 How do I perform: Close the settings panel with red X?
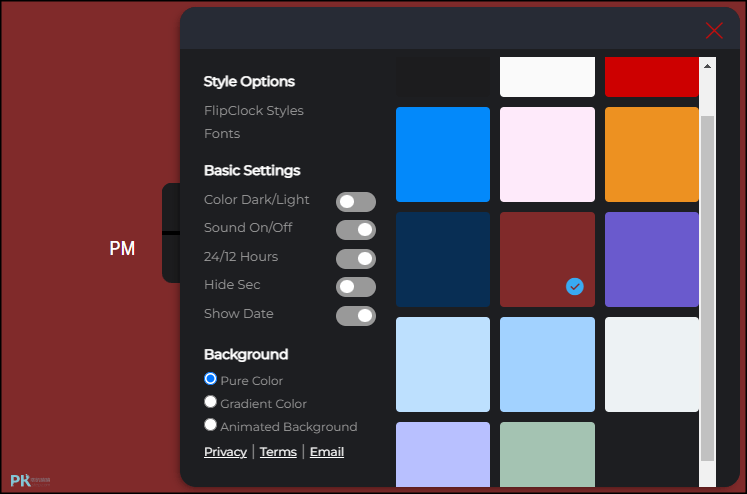coord(714,30)
